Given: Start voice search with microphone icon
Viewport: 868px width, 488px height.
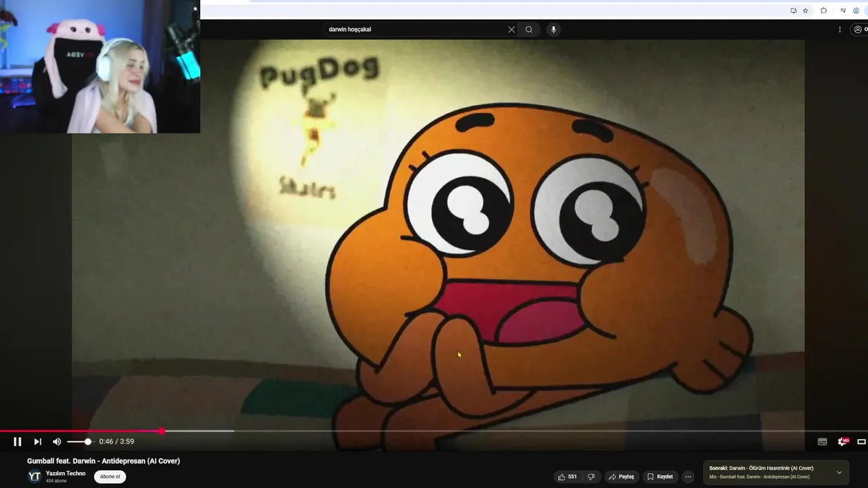Looking at the screenshot, I should pyautogui.click(x=553, y=29).
